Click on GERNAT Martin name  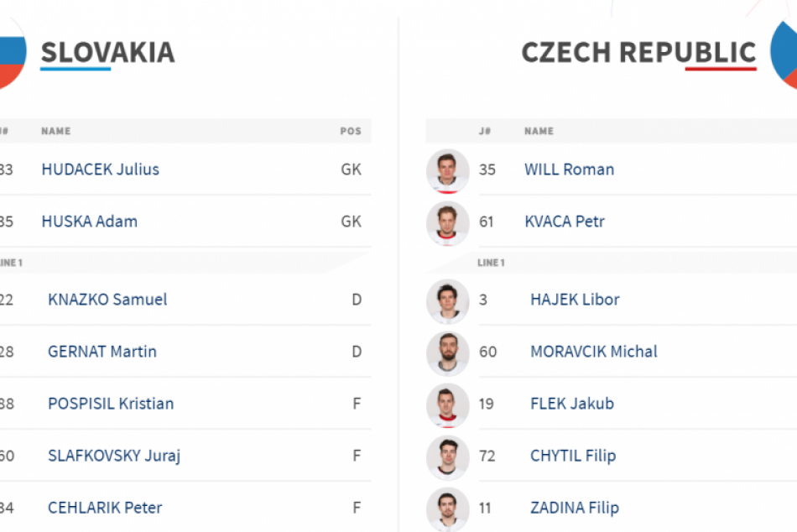(x=102, y=352)
